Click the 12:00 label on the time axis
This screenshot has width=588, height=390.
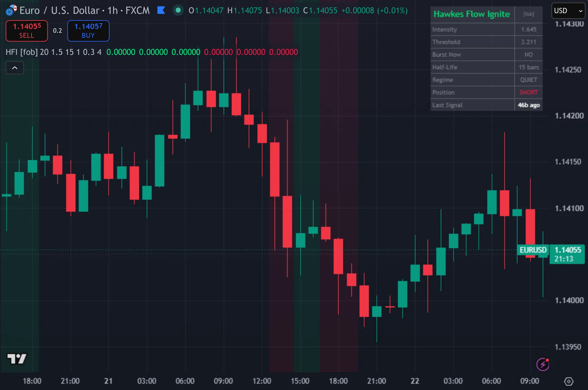pyautogui.click(x=262, y=381)
